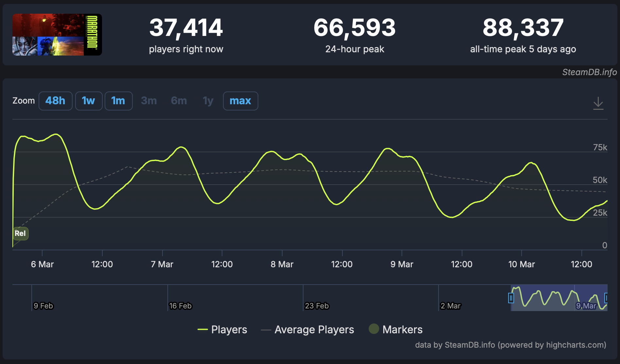This screenshot has height=364, width=620.
Task: Switch zoom to 1m range
Action: tap(118, 101)
